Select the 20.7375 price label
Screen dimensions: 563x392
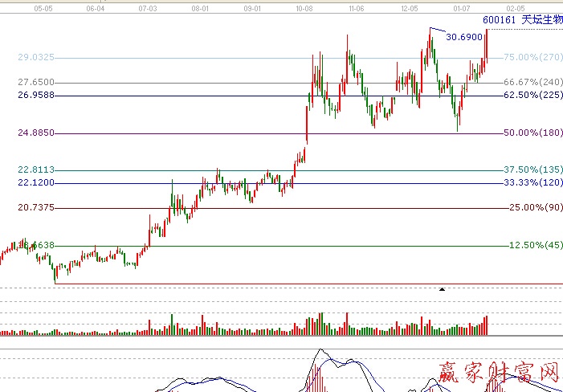36,208
